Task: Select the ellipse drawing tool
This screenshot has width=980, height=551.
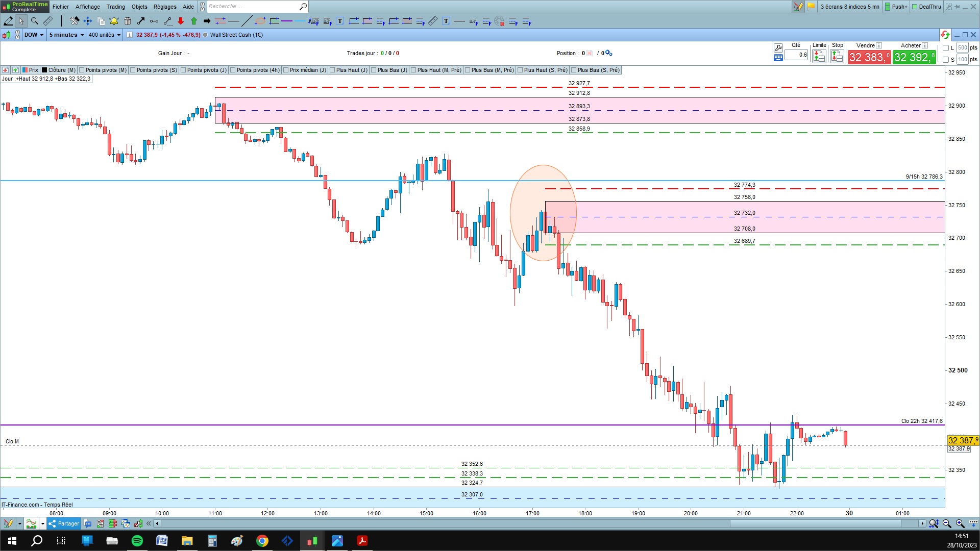Action: pos(260,21)
